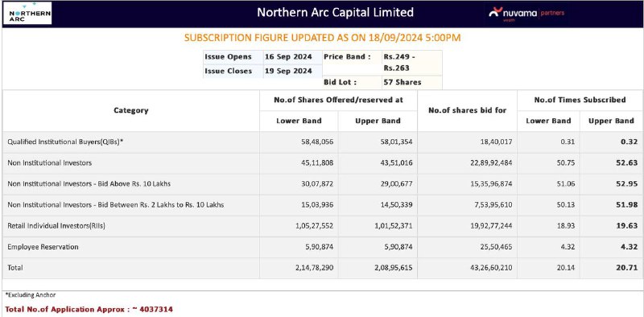The width and height of the screenshot is (644, 317).
Task: Select the Issue Opens date cell
Action: point(288,56)
